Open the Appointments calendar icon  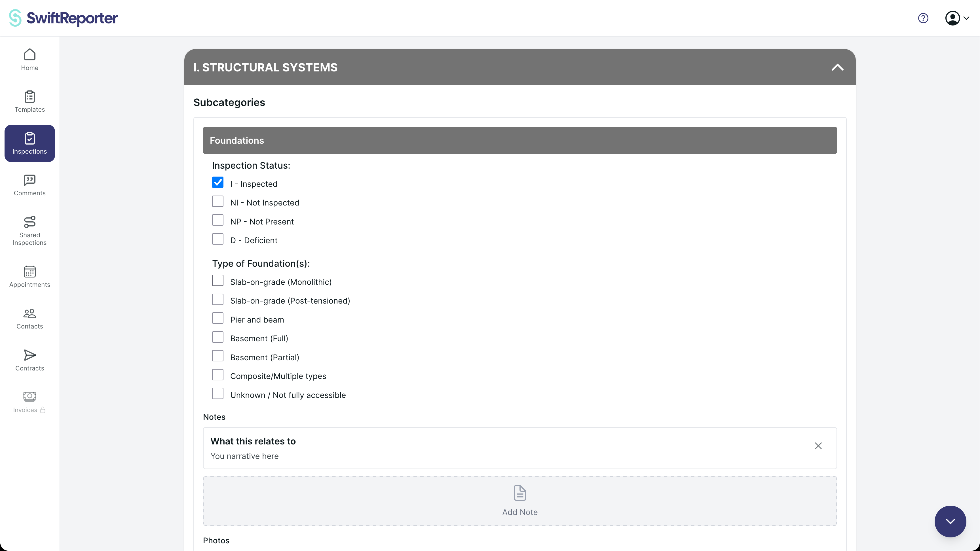[x=30, y=272]
